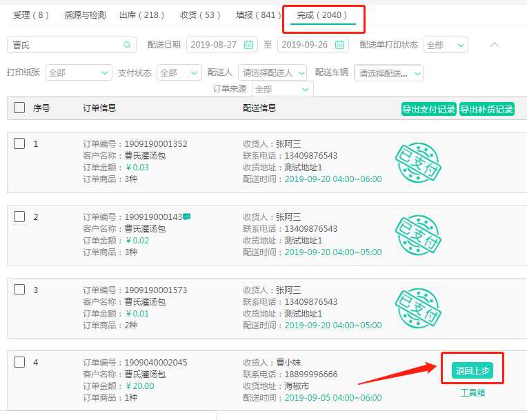This screenshot has height=420, width=527.
Task: Open the 填报 (841) tab
Action: click(259, 14)
